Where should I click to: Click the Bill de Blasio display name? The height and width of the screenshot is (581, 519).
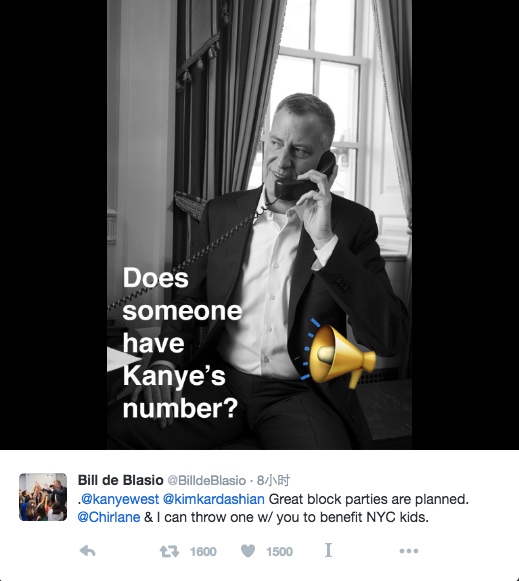point(120,480)
